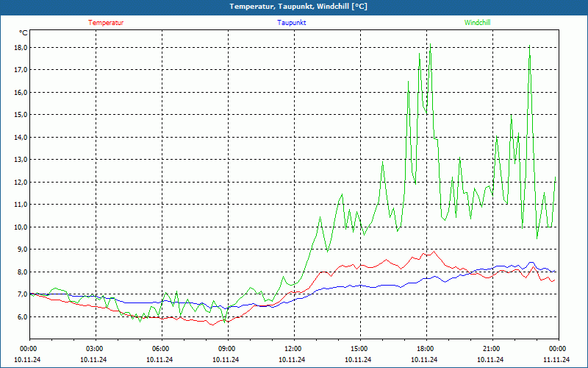Click the green Windchill legend label
This screenshot has width=588, height=368.
click(x=478, y=22)
